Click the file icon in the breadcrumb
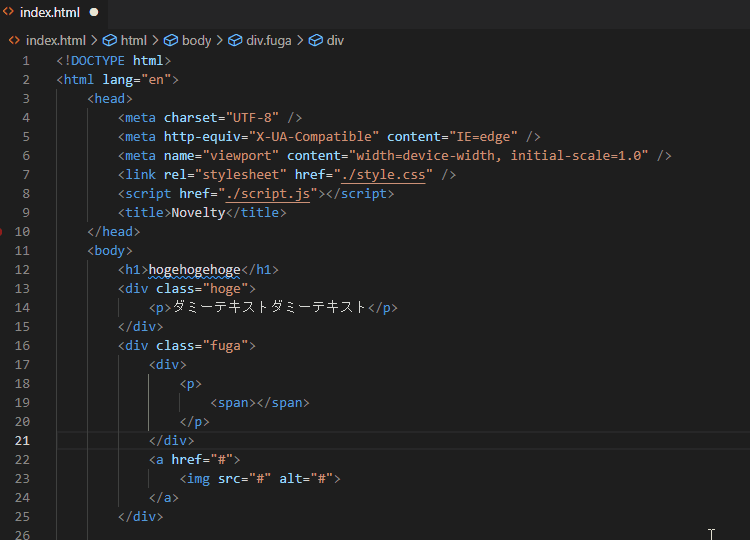The image size is (750, 540). 14,41
